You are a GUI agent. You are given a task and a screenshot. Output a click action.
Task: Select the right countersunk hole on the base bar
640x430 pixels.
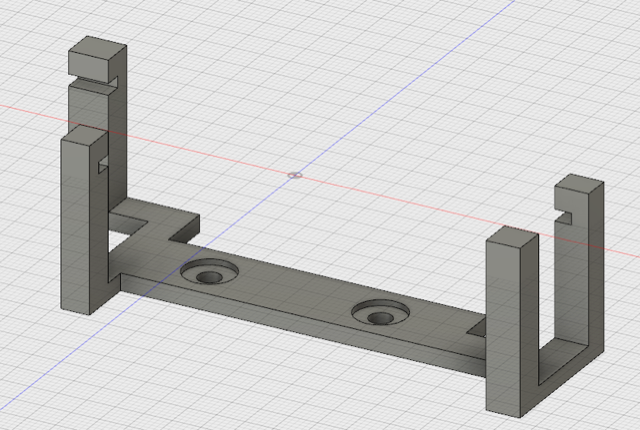[x=380, y=313]
